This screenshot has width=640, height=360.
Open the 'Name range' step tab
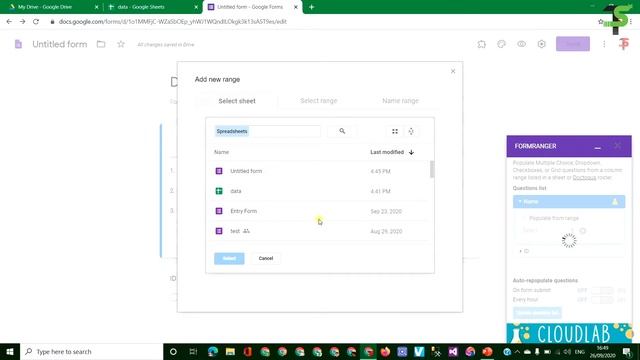(400, 101)
